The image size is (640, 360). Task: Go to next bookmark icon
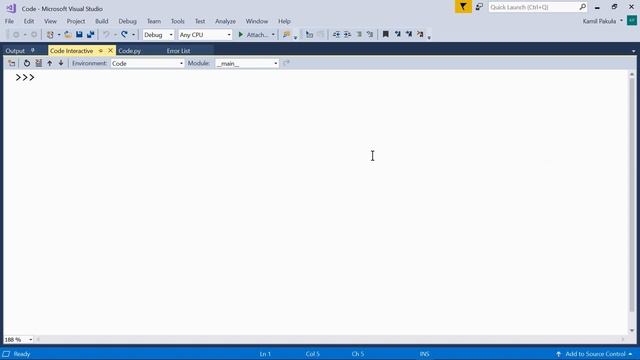click(x=409, y=35)
